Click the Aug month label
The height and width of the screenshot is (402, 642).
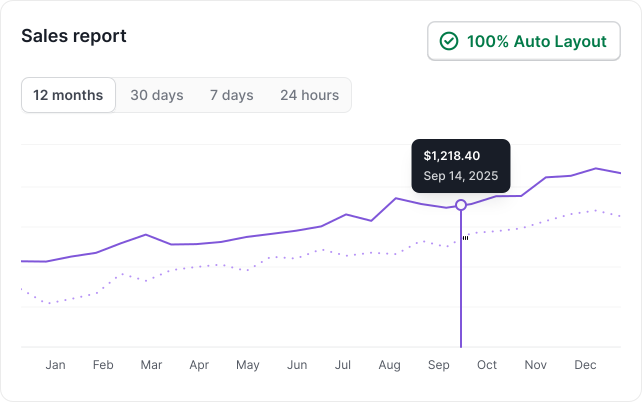pos(390,365)
